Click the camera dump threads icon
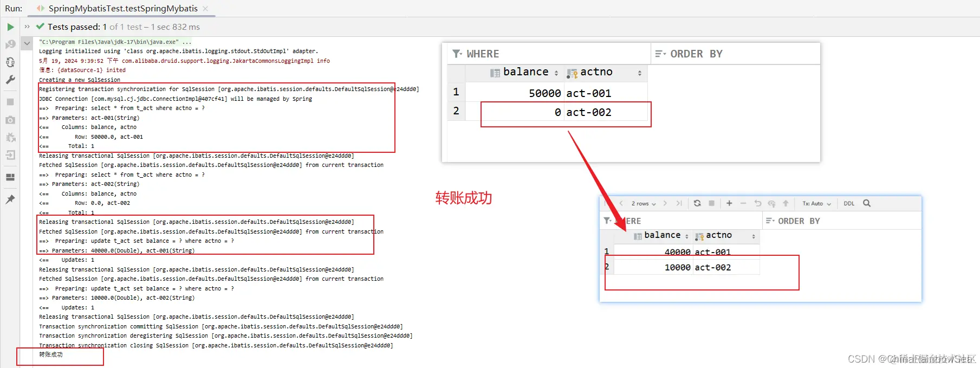 [x=10, y=120]
